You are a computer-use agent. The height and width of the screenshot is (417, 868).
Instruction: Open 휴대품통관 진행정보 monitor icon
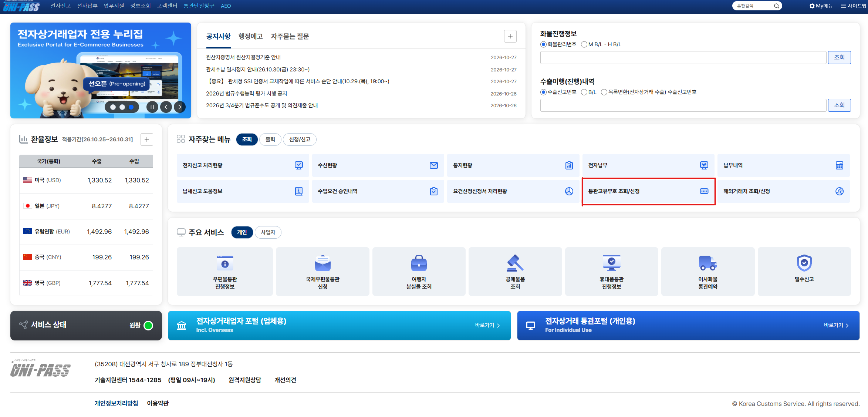point(611,263)
